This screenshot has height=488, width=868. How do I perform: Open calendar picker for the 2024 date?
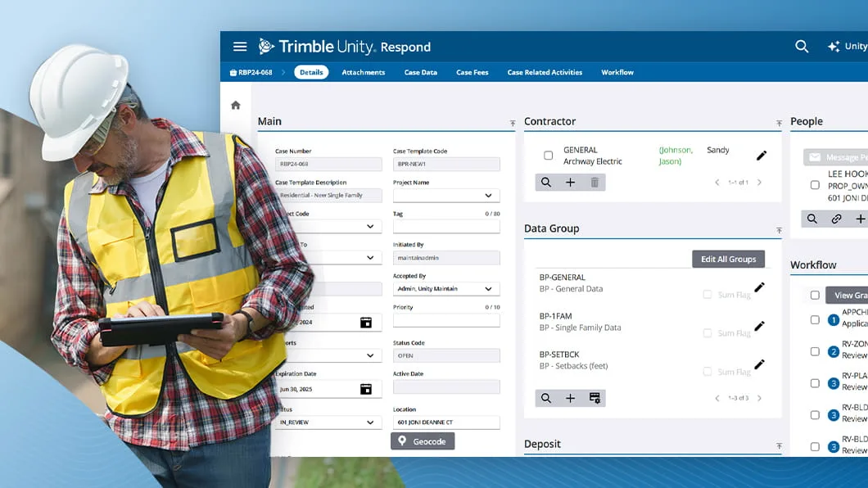tap(366, 323)
